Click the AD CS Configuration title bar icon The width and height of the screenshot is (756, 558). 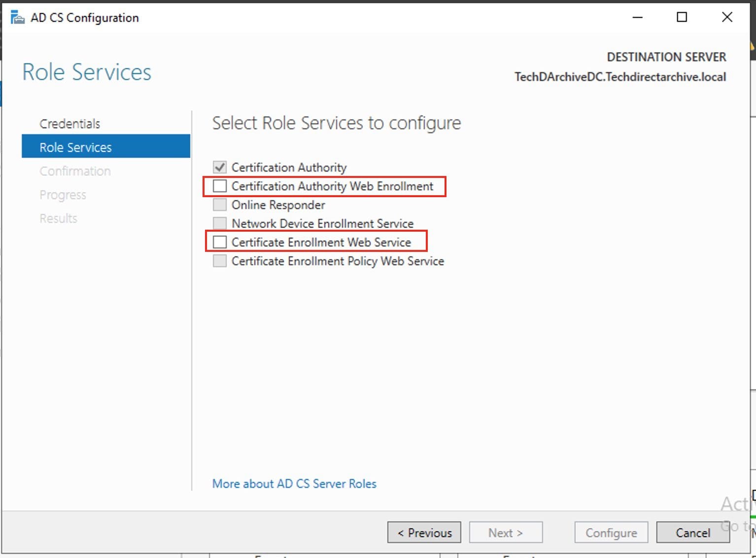click(17, 18)
